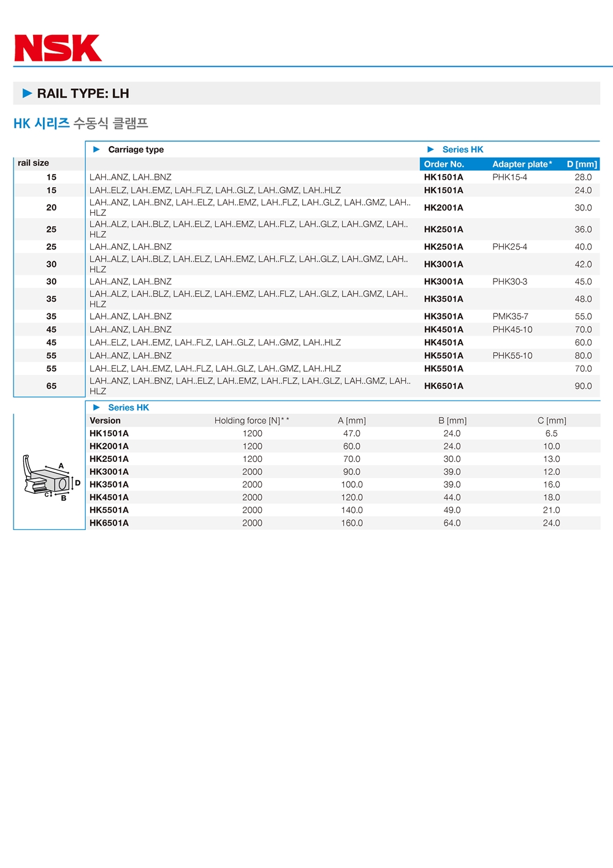Click the "Version" column header

click(x=105, y=421)
